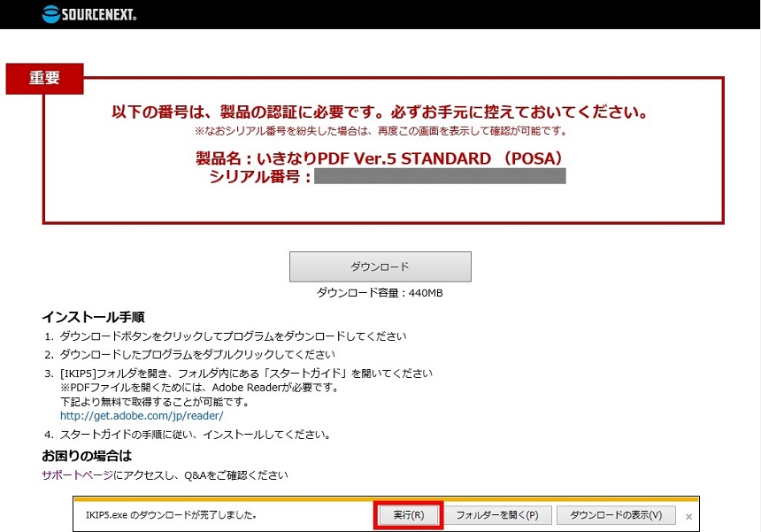This screenshot has height=532, width=761.
Task: Open the サポートページ link
Action: click(77, 475)
